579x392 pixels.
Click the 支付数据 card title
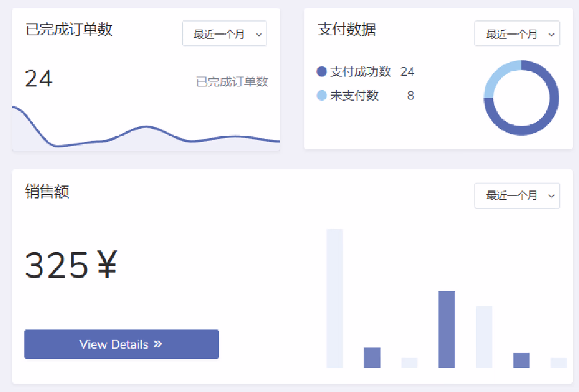(347, 30)
